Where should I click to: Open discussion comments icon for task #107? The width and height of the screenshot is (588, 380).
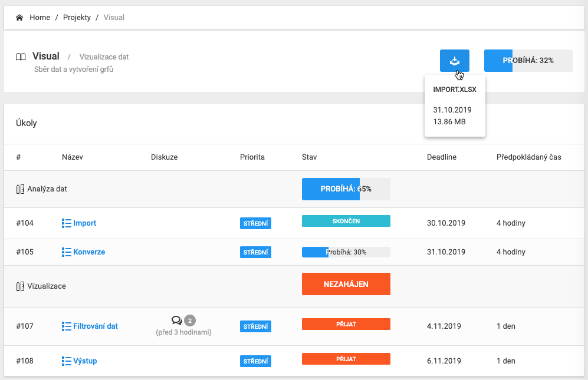click(x=177, y=320)
